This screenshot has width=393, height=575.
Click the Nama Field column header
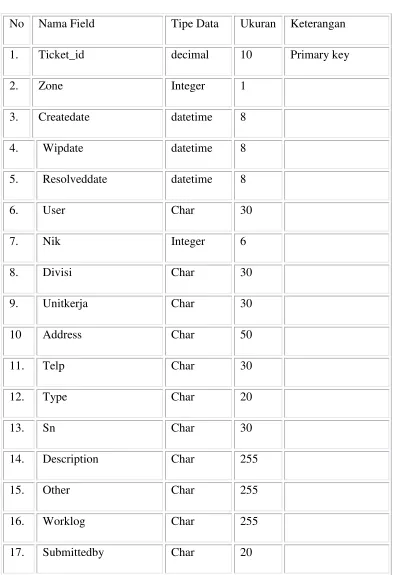(97, 30)
